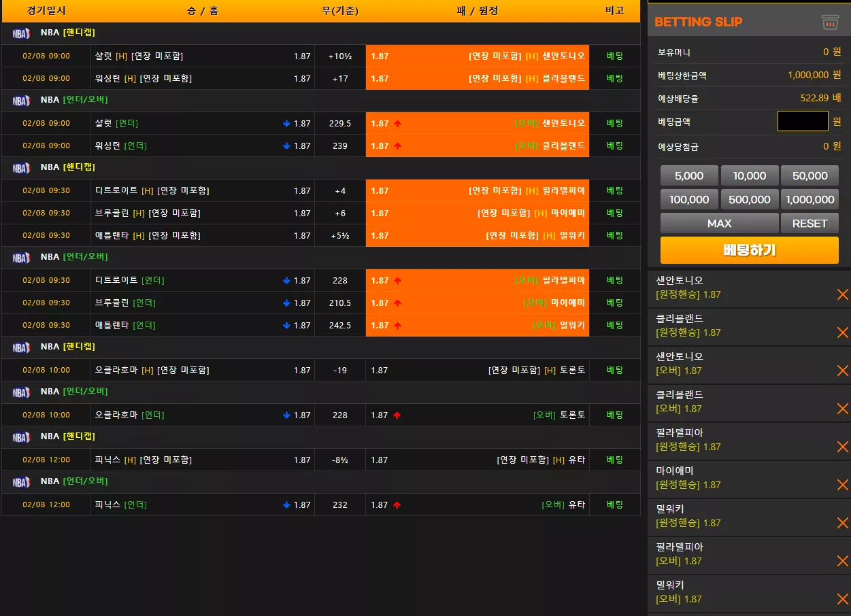851x616 pixels.
Task: Toggle 필라델피아 handicap +4 away selection
Action: pos(478,191)
